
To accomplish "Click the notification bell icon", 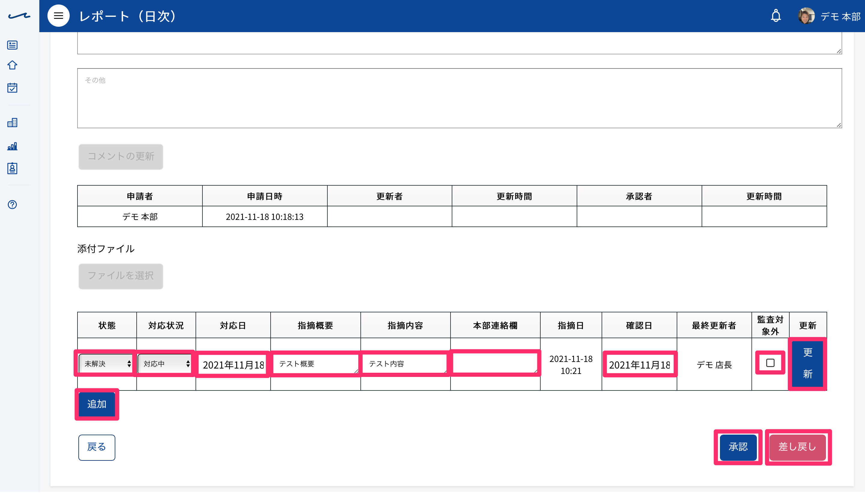I will click(x=776, y=16).
